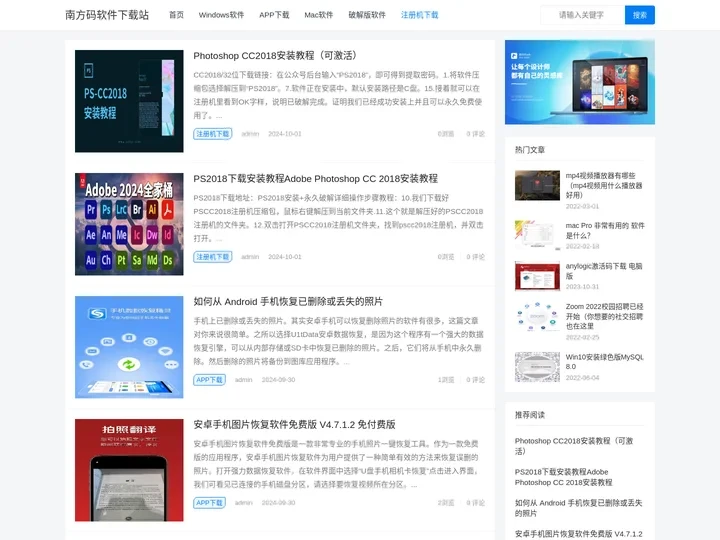Open recommended 如何从 Android 手机恢复 link

(x=579, y=508)
